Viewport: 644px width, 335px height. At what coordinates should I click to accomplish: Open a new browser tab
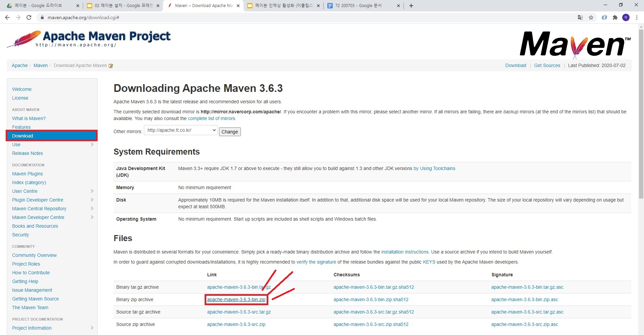coord(411,6)
